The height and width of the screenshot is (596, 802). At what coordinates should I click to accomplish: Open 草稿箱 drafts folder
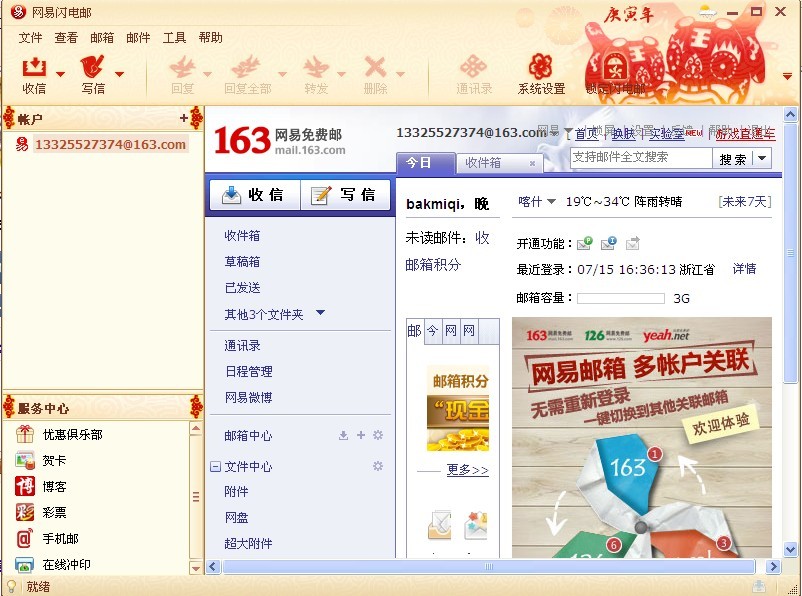[242, 262]
